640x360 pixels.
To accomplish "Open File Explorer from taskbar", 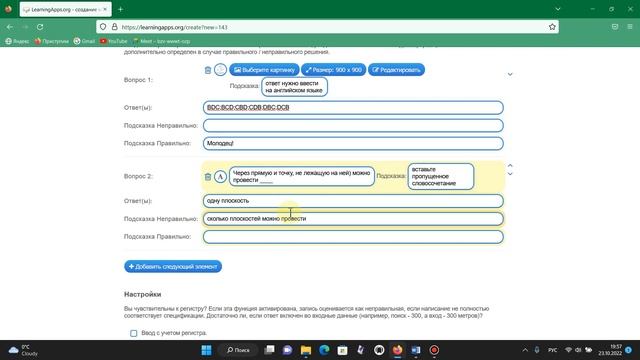I will pos(306,350).
